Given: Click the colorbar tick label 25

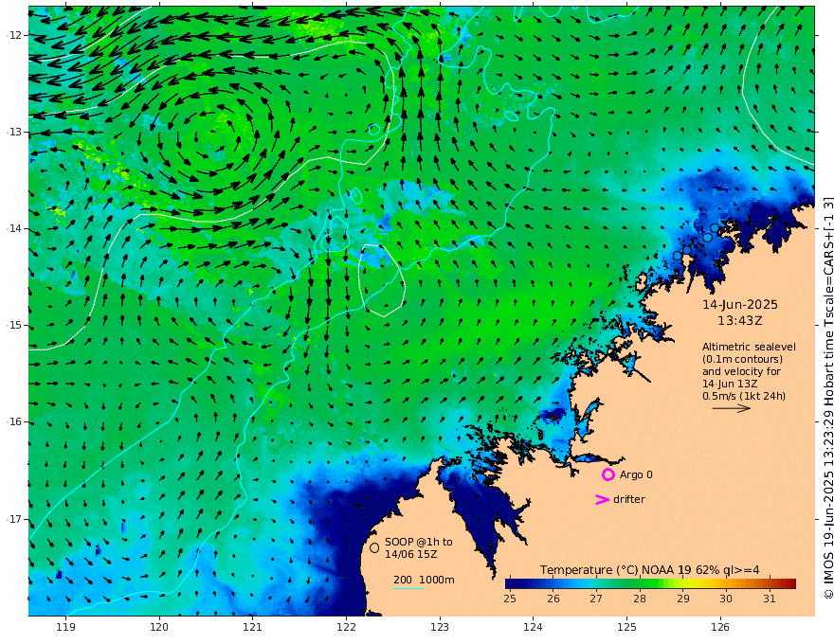Looking at the screenshot, I should (510, 599).
